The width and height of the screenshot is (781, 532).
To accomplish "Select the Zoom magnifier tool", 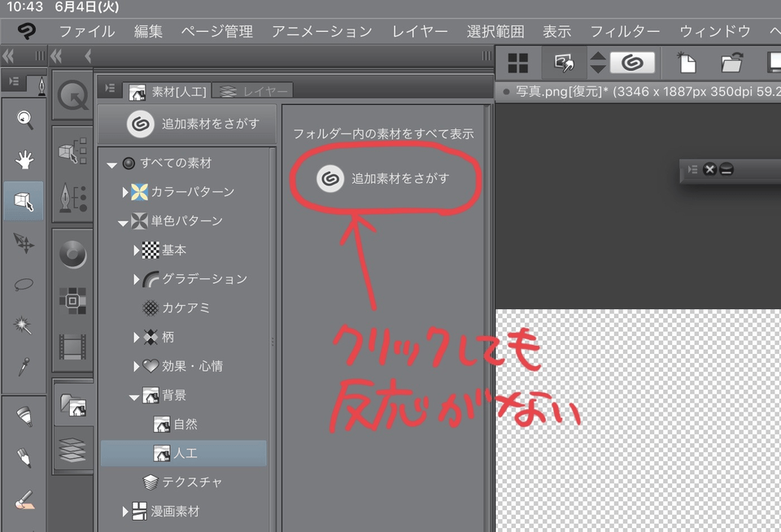I will coord(24,120).
